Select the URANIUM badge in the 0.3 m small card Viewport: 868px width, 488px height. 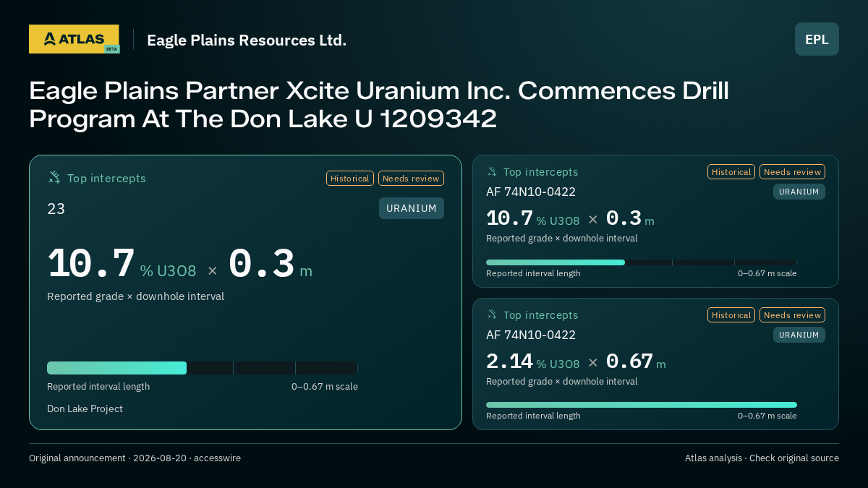[799, 192]
